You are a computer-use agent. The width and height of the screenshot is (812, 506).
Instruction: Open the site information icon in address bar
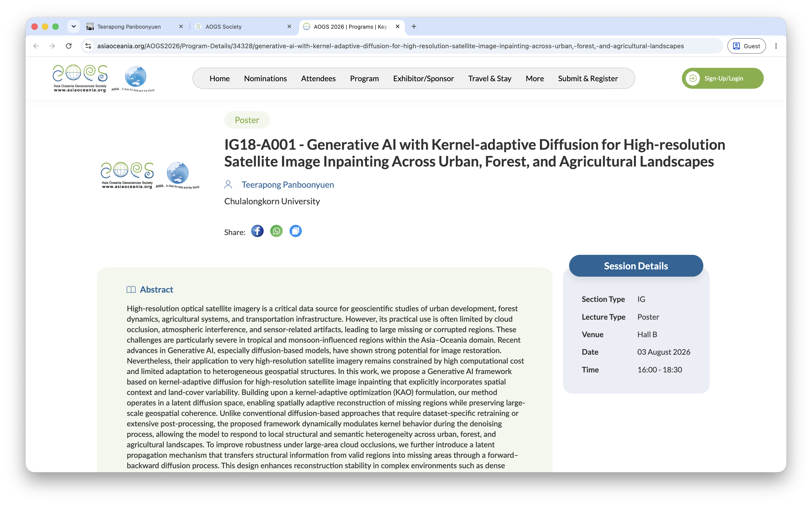point(88,46)
